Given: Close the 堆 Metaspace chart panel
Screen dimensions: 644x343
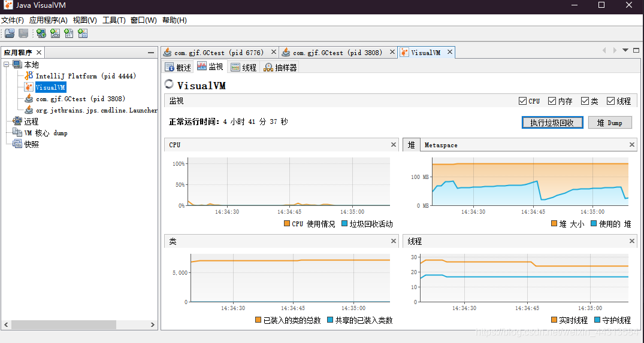Looking at the screenshot, I should (x=632, y=144).
